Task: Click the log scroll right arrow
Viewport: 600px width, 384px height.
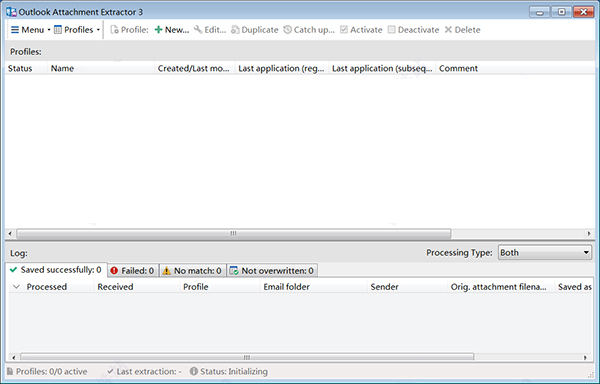Action: point(585,358)
